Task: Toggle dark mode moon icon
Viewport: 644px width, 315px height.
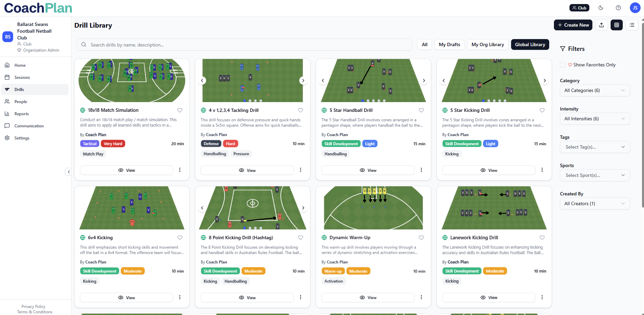Action: [601, 8]
